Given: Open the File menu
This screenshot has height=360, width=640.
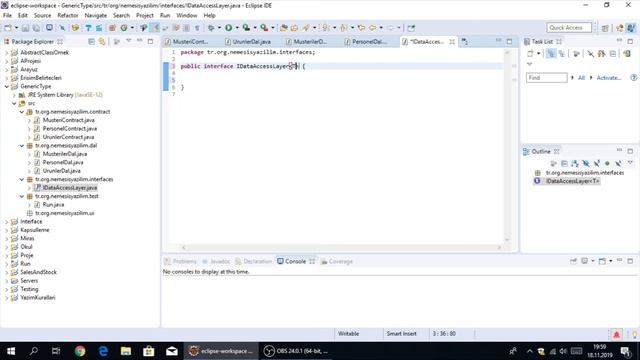Looking at the screenshot, I should (7, 16).
